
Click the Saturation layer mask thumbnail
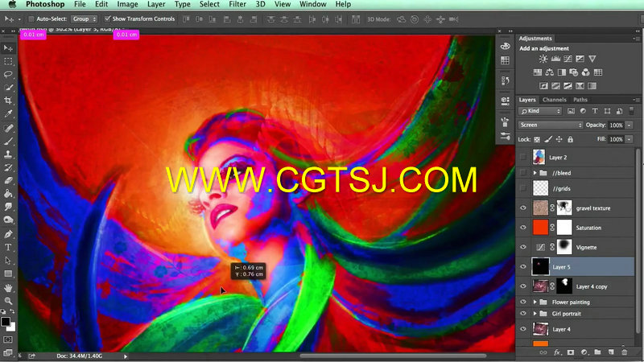pos(564,228)
